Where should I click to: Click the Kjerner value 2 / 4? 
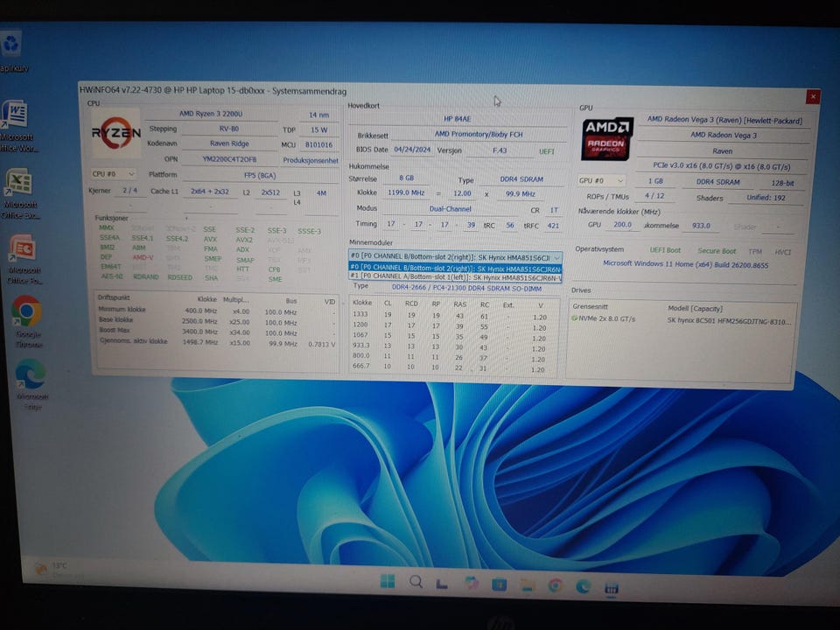point(129,190)
